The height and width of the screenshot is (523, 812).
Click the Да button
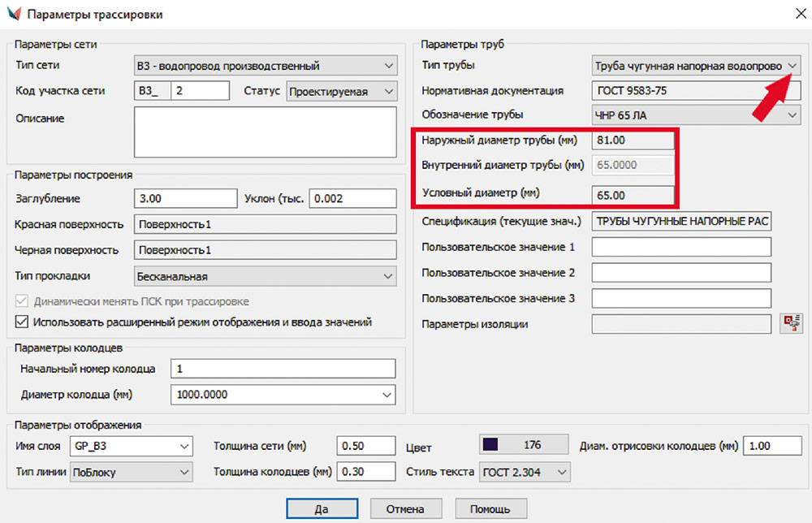[321, 509]
